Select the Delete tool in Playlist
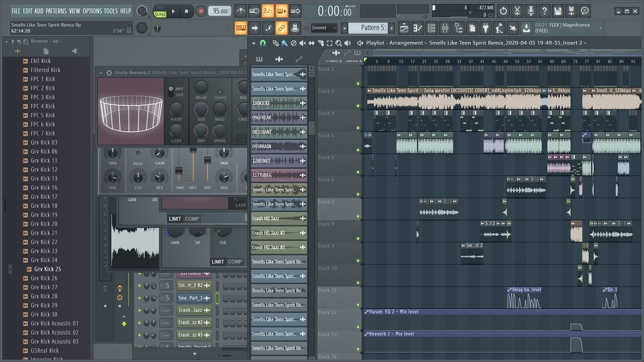Image resolution: width=644 pixels, height=362 pixels. coord(293,42)
